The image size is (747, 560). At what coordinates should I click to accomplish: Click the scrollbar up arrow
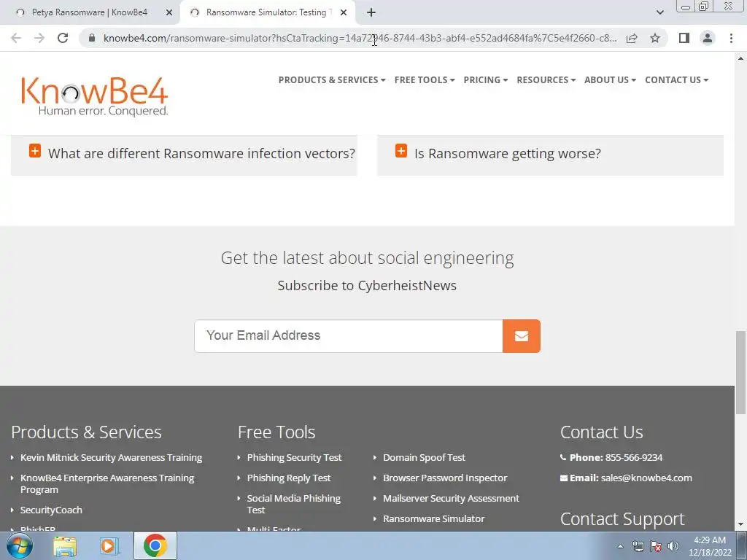click(741, 58)
